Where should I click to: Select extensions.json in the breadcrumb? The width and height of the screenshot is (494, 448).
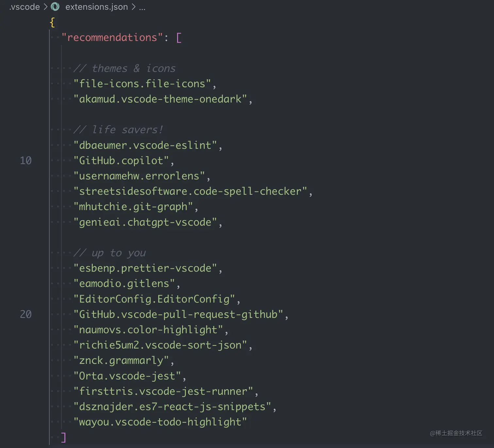click(x=96, y=7)
